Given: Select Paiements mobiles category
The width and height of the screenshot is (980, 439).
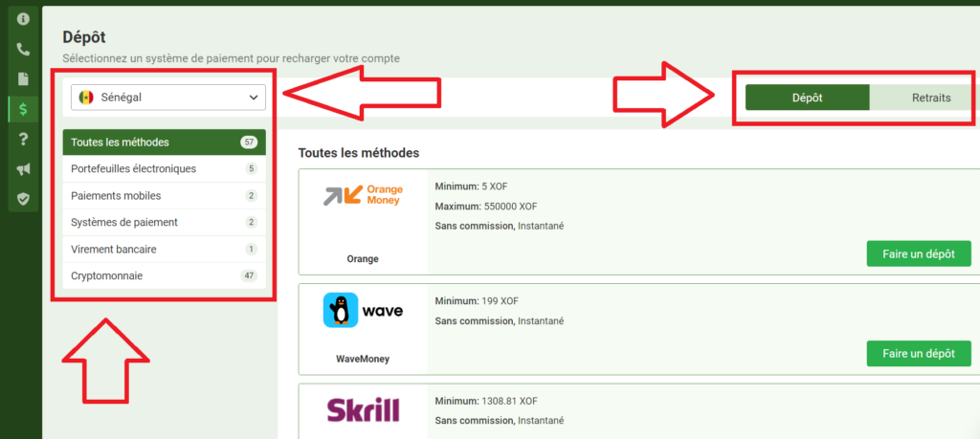Looking at the screenshot, I should click(165, 195).
